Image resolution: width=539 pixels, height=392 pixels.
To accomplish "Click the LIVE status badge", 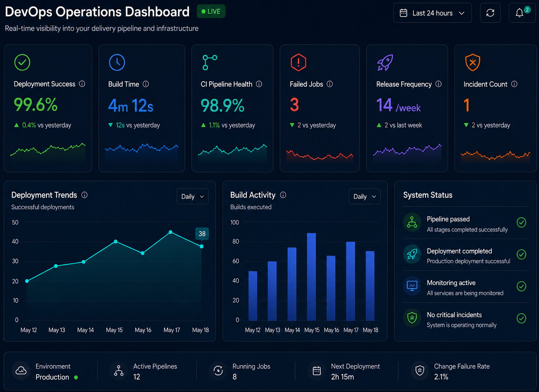I will [x=211, y=12].
